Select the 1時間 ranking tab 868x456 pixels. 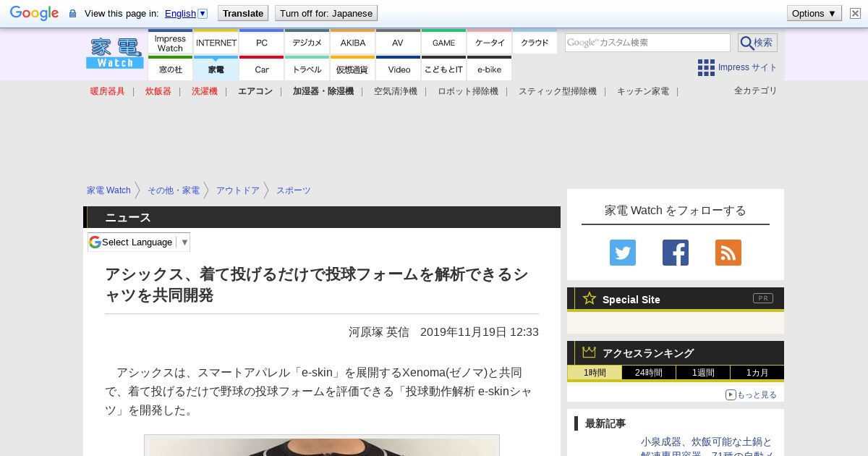tap(595, 373)
